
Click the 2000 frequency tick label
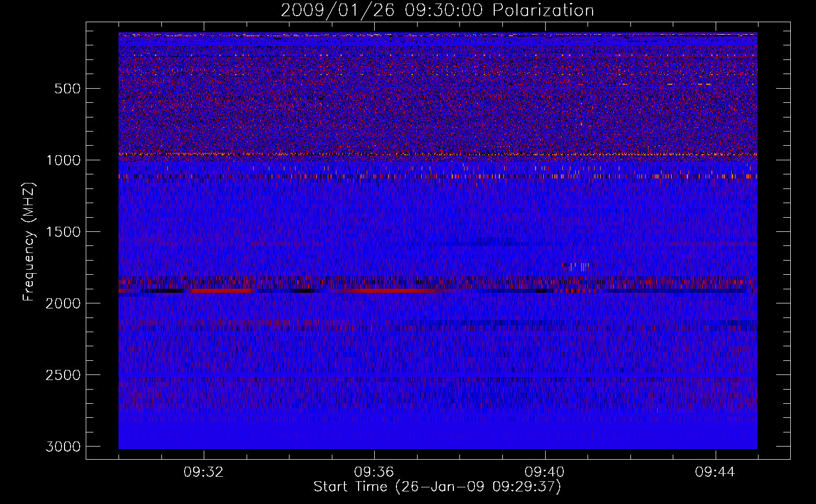pos(63,303)
